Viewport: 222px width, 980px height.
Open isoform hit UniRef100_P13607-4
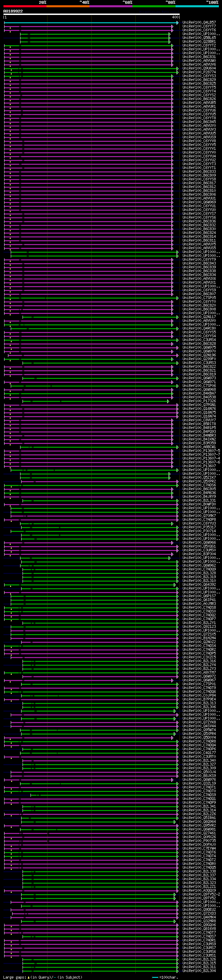(x=201, y=459)
